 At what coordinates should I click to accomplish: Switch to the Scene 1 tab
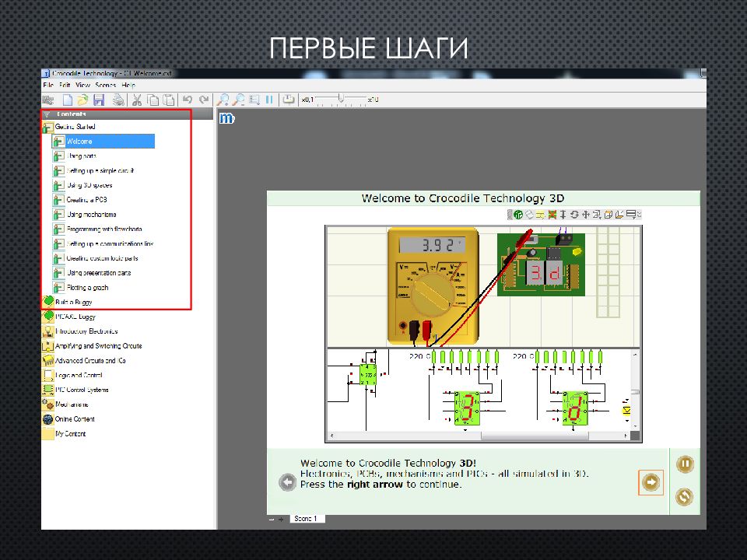tap(306, 517)
